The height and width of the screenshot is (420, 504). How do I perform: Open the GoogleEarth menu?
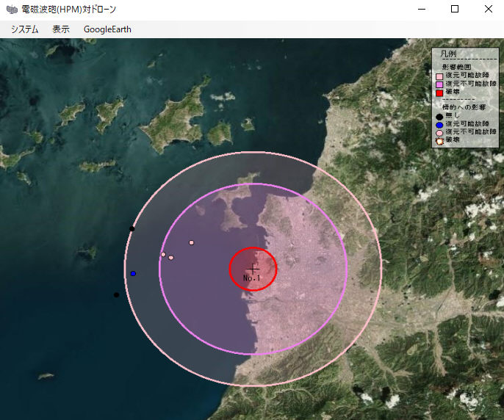point(107,29)
